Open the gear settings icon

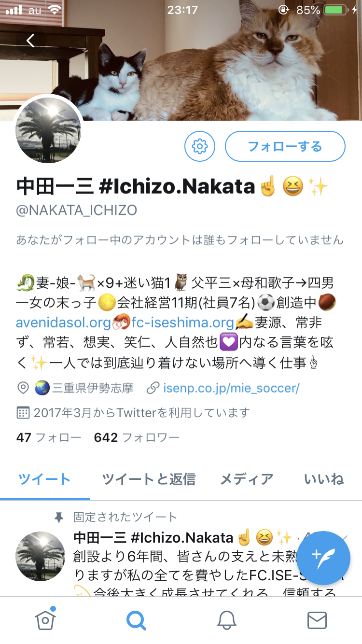click(200, 146)
